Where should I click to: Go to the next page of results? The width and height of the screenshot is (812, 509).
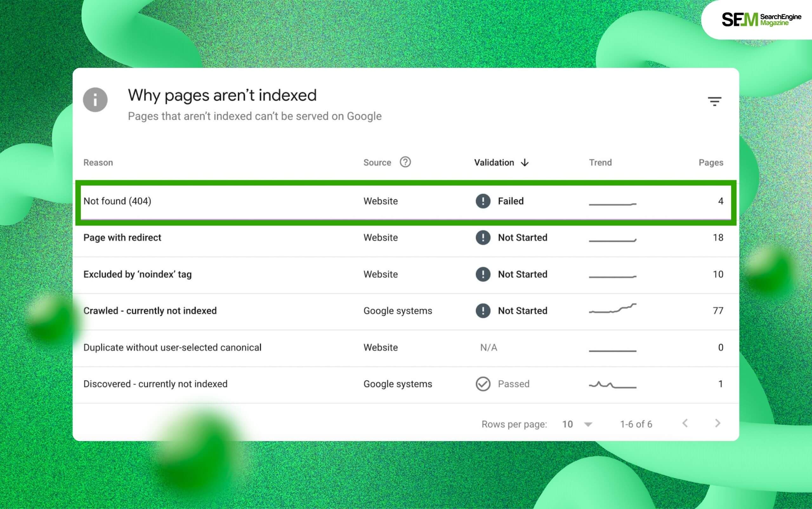point(717,423)
